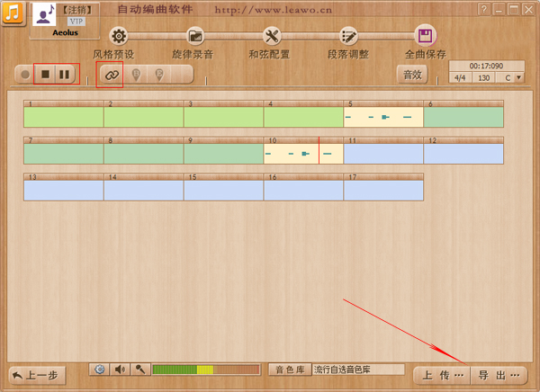540x392 pixels.
Task: Click the record button
Action: click(25, 75)
